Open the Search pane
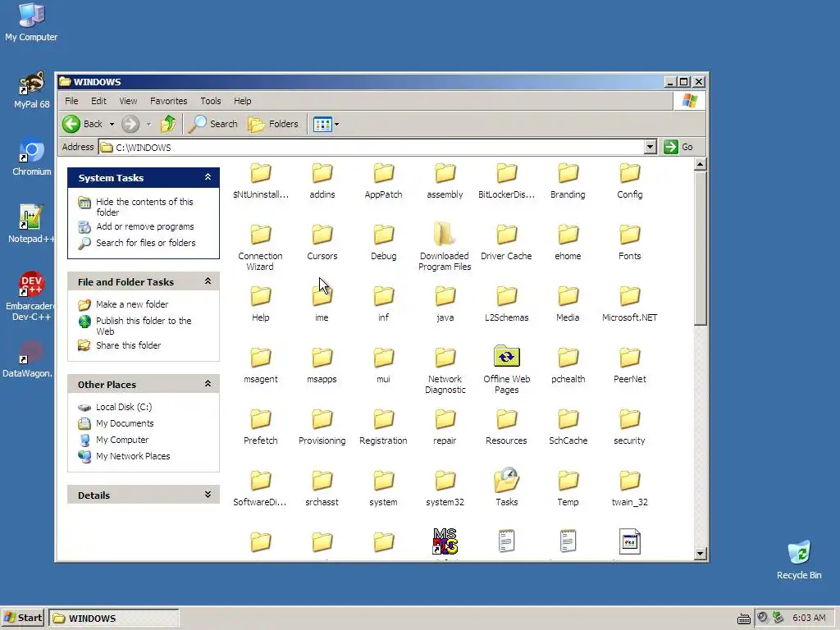The height and width of the screenshot is (630, 840). (213, 125)
